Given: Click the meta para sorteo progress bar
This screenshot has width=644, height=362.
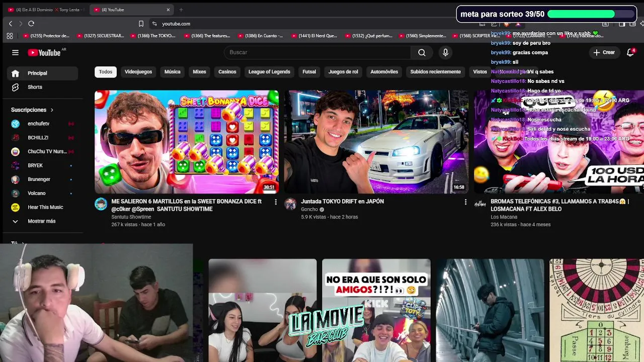Looking at the screenshot, I should [591, 14].
